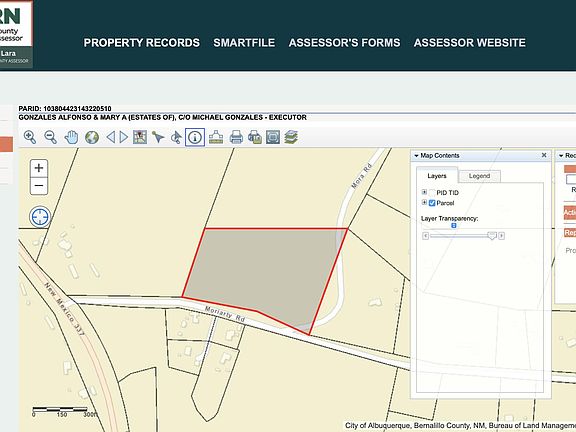
Task: Open PROPERTY RECORDS menu
Action: pos(142,43)
